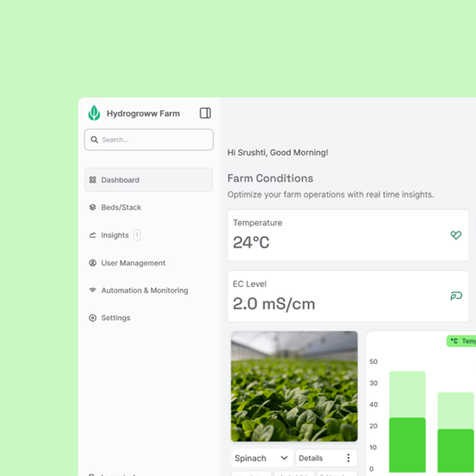
Task: Open the Spinach crop dropdown
Action: tap(261, 458)
